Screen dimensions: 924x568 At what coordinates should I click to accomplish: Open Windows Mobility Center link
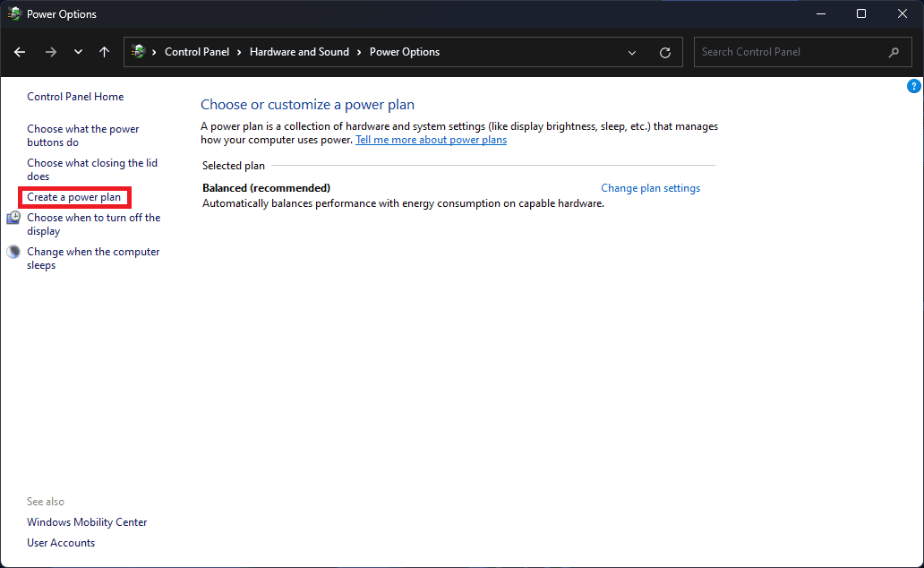[x=87, y=522]
